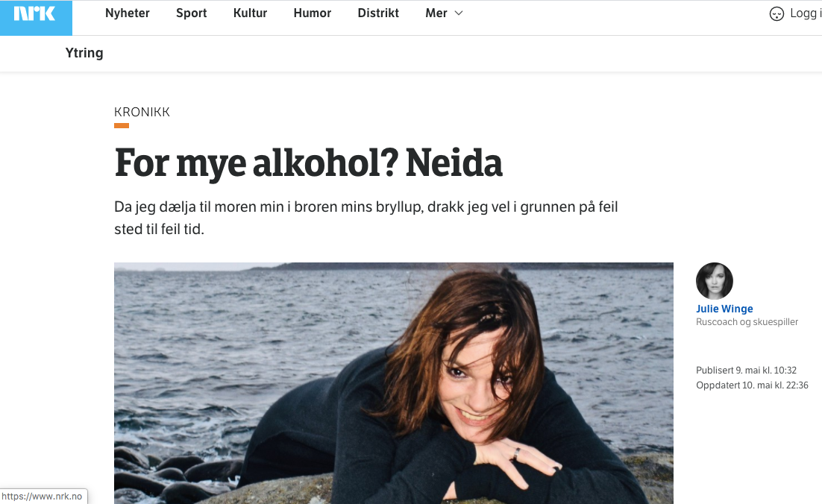Go to the Sport section
This screenshot has height=504, width=822.
tap(192, 13)
